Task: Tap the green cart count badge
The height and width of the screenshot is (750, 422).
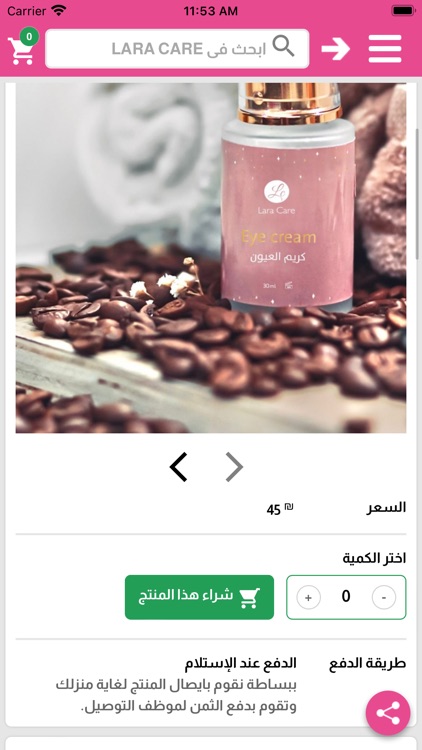Action: 30,36
